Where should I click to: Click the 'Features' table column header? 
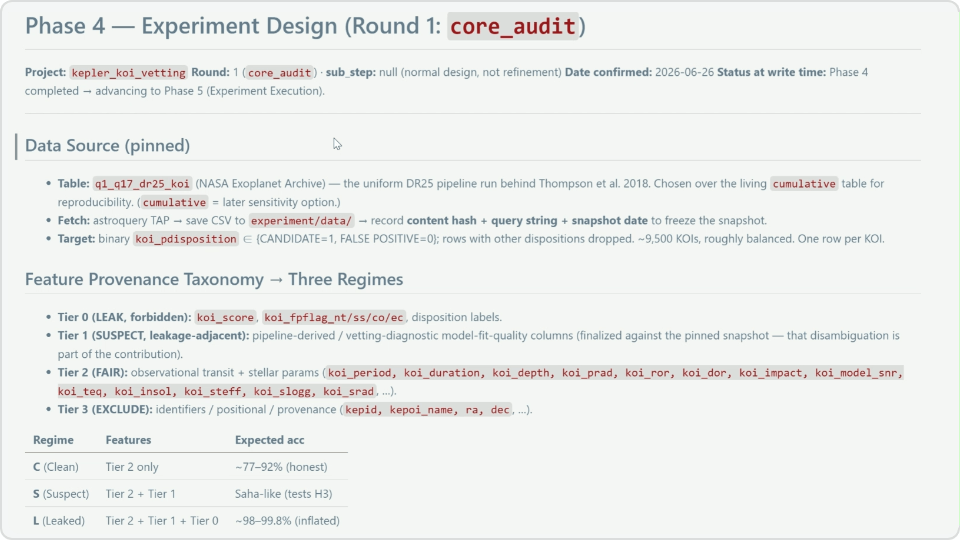[x=128, y=440]
